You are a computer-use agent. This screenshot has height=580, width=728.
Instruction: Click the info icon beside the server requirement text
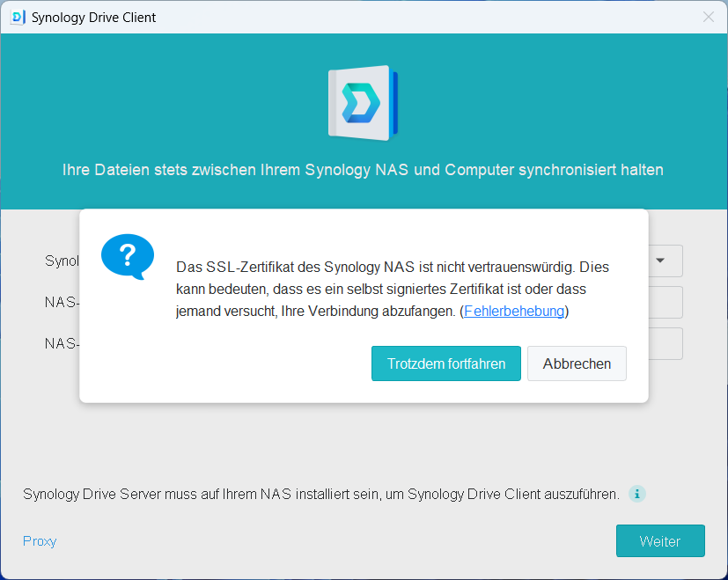click(636, 494)
